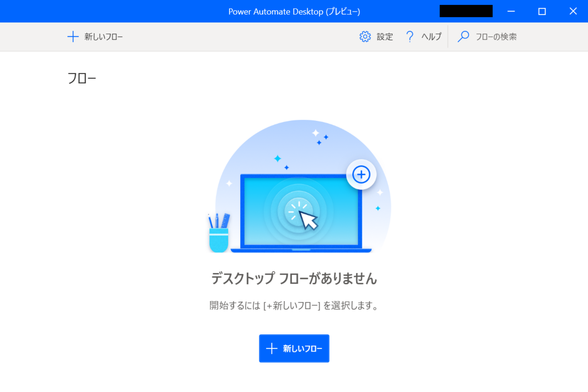Click the pencil cup illustration

tap(219, 234)
